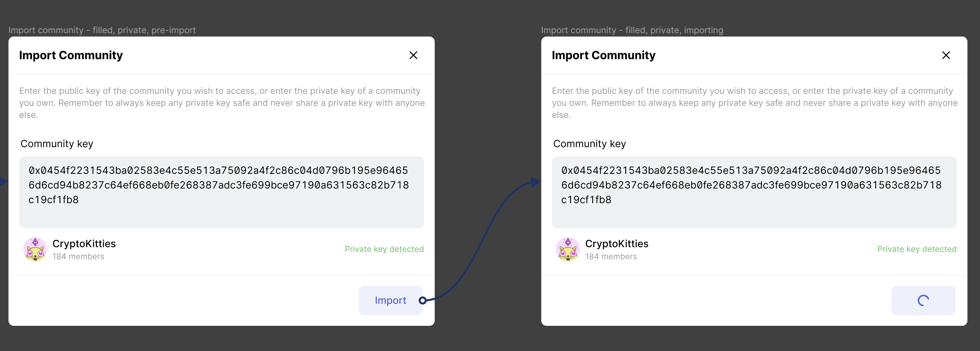The image size is (980, 351).
Task: Click the connector arrow endpoint near the Import button
Action: (423, 300)
